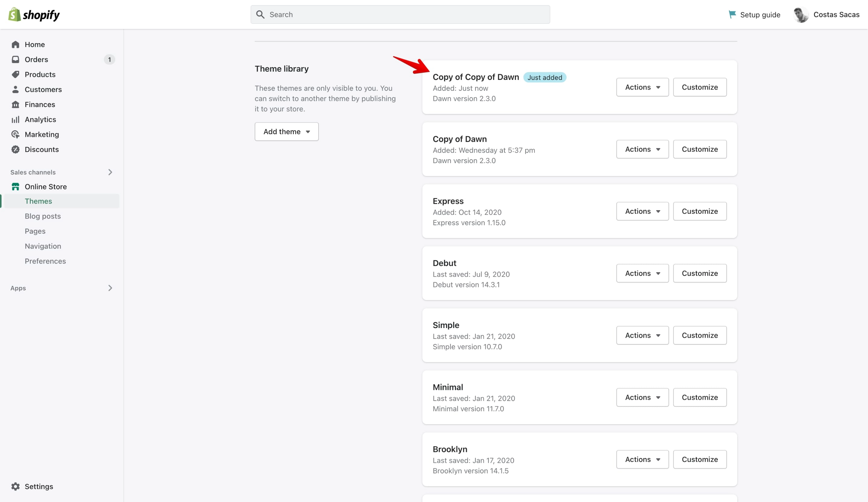Image resolution: width=868 pixels, height=502 pixels.
Task: Open Actions for Copy of Copy of Dawn
Action: [642, 87]
